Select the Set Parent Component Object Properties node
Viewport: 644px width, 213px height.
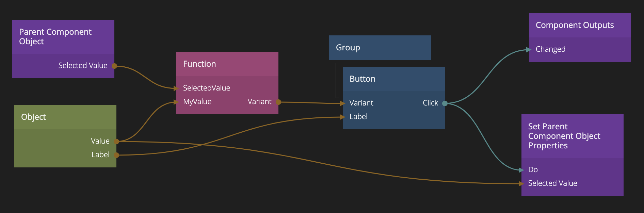coord(572,136)
